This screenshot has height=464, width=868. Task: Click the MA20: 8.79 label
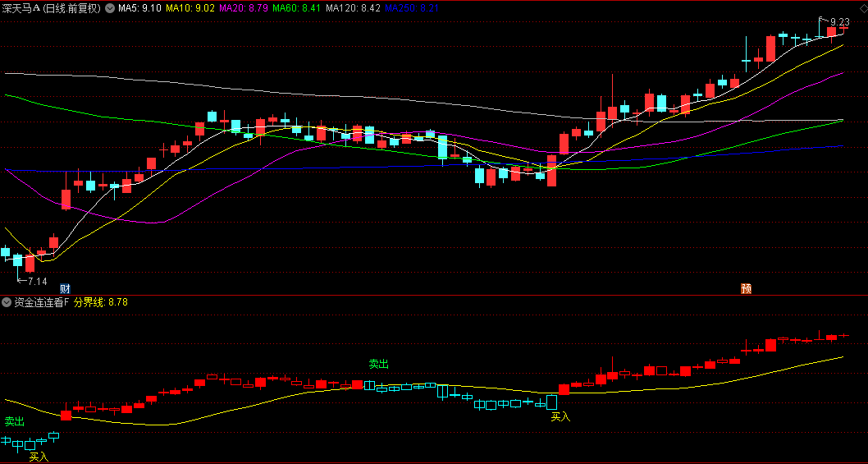click(244, 7)
